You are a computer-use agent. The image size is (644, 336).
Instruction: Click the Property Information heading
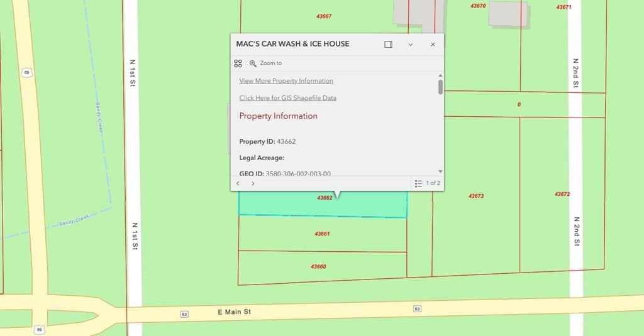pos(279,116)
